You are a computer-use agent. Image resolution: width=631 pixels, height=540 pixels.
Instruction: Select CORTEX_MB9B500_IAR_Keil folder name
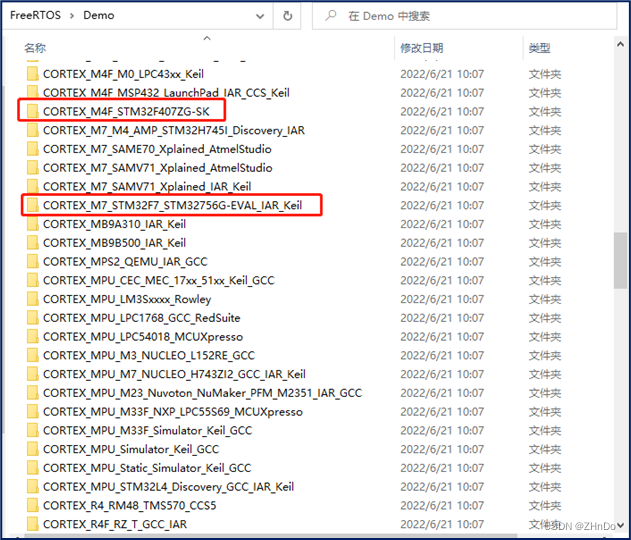114,243
